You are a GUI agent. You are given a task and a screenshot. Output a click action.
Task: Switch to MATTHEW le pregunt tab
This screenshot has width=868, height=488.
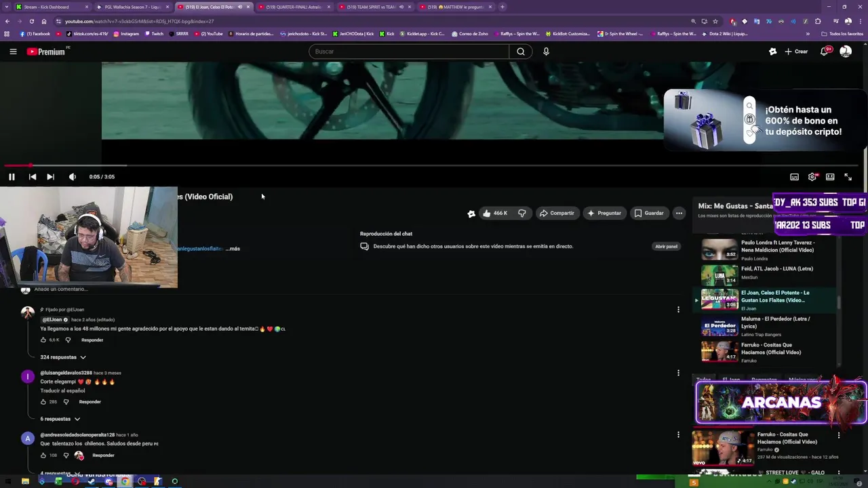[x=455, y=7]
